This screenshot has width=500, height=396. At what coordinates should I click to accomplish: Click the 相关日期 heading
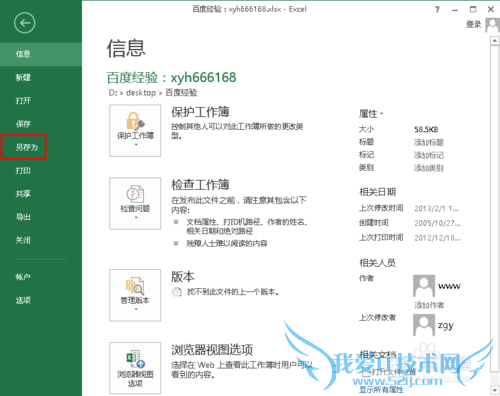pyautogui.click(x=377, y=192)
